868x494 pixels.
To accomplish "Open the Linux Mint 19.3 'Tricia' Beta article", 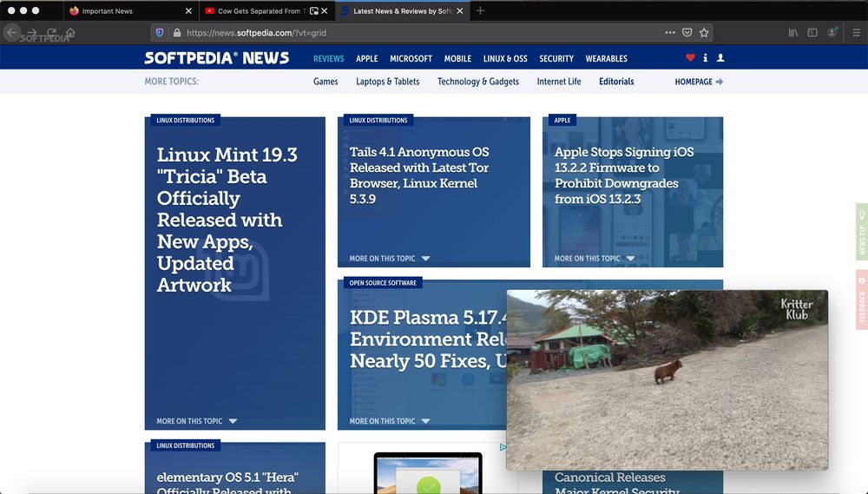I will click(227, 220).
